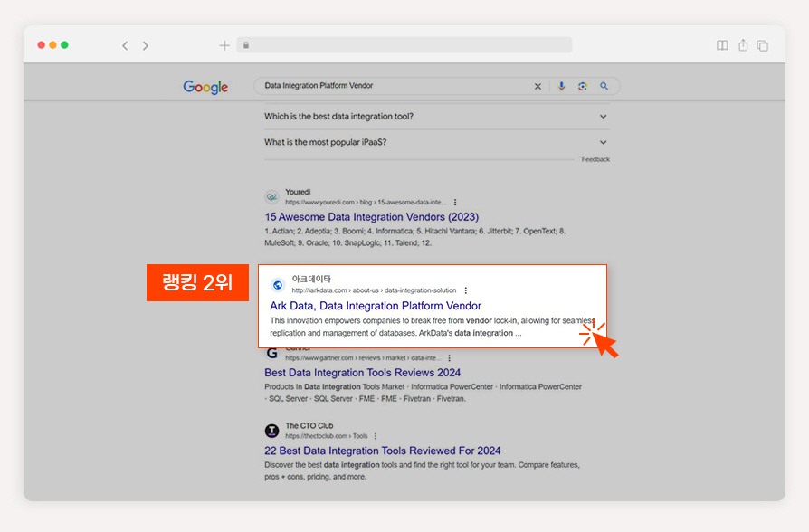Open Google Lens image search icon

[x=583, y=86]
